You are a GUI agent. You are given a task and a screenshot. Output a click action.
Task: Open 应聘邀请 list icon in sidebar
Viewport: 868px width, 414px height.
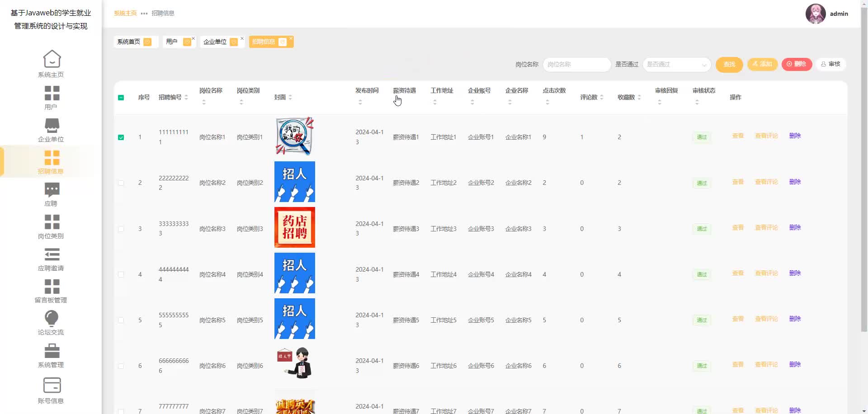coord(52,254)
